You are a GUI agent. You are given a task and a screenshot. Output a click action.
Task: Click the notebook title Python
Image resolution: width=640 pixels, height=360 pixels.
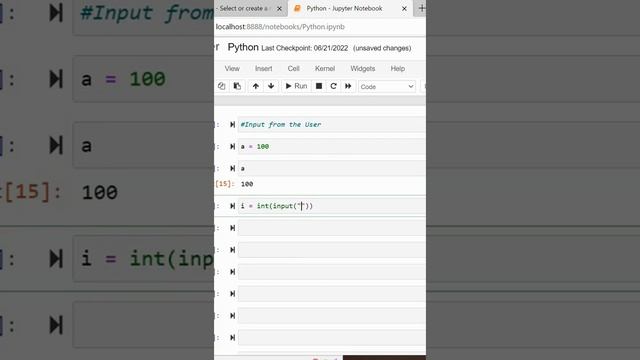[243, 47]
